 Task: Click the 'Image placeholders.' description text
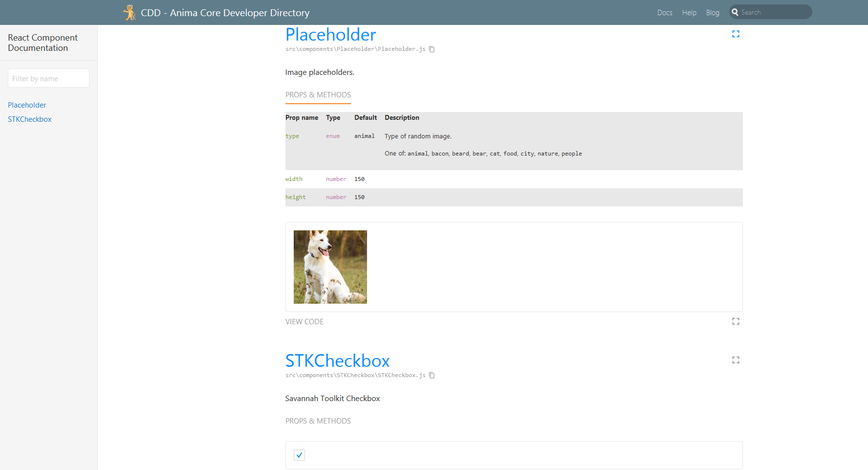click(320, 72)
